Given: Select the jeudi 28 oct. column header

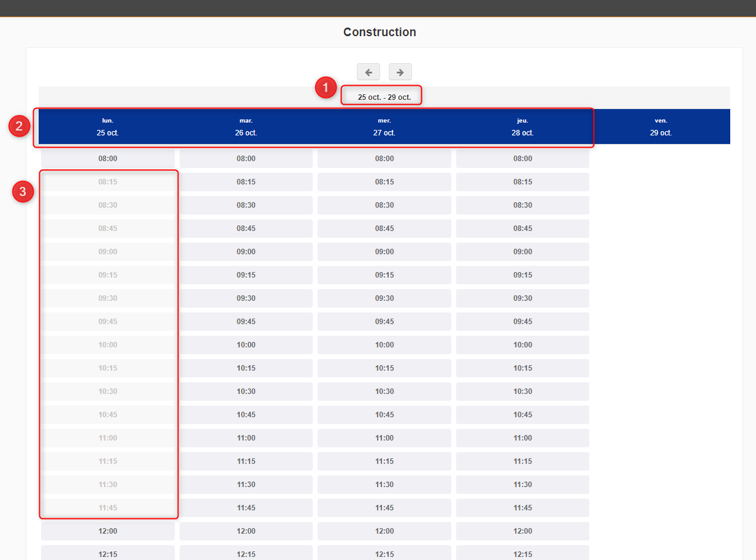Looking at the screenshot, I should (522, 127).
